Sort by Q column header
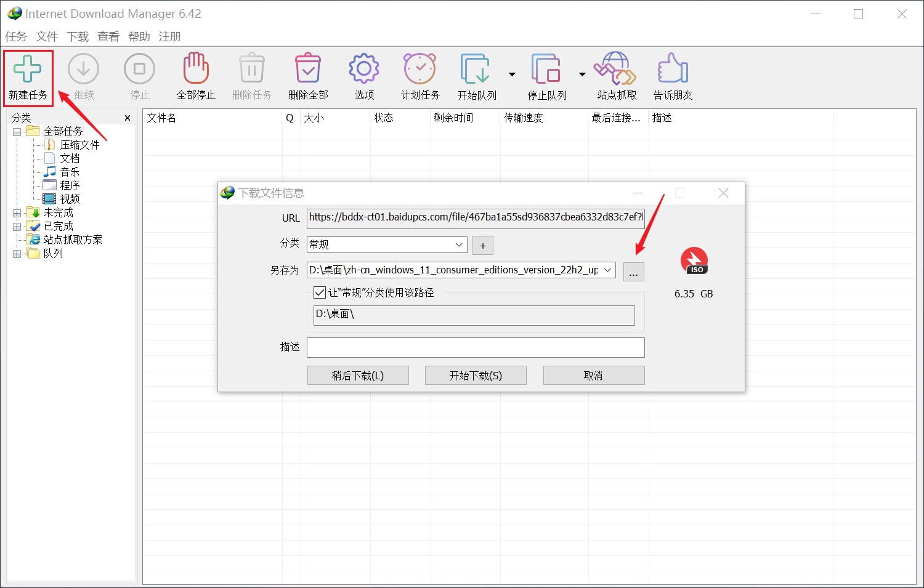The height and width of the screenshot is (588, 924). pos(291,118)
